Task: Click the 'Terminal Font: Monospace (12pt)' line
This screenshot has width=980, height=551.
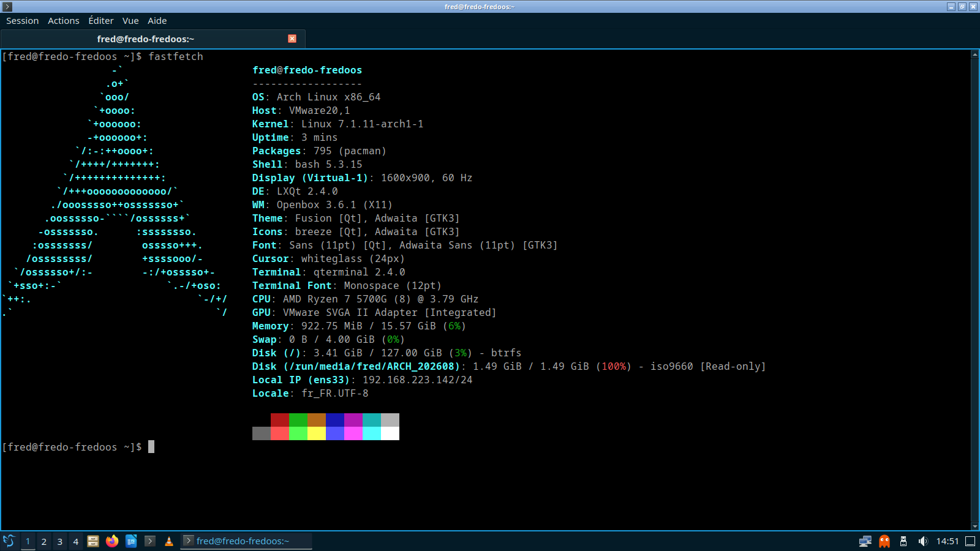Action: (347, 285)
